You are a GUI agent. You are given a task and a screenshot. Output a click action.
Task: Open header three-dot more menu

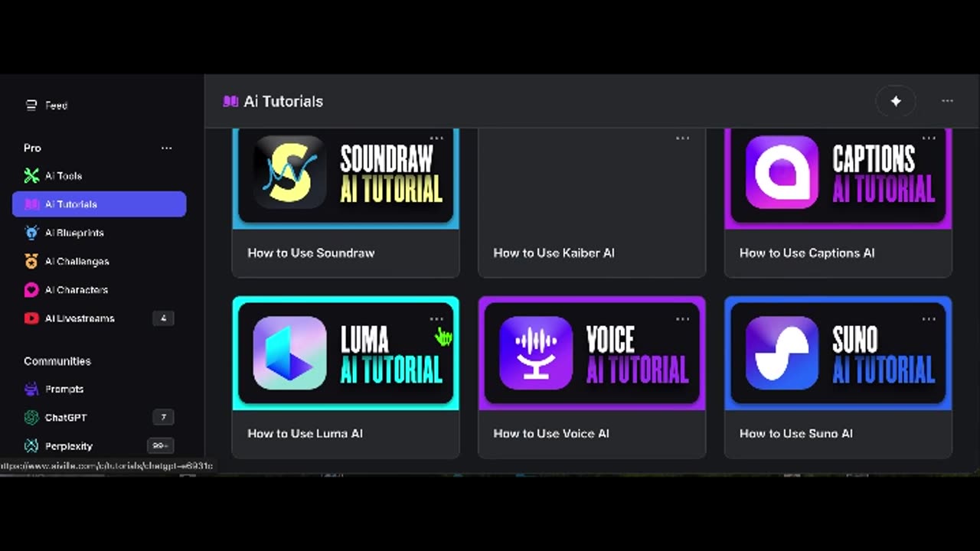[947, 101]
